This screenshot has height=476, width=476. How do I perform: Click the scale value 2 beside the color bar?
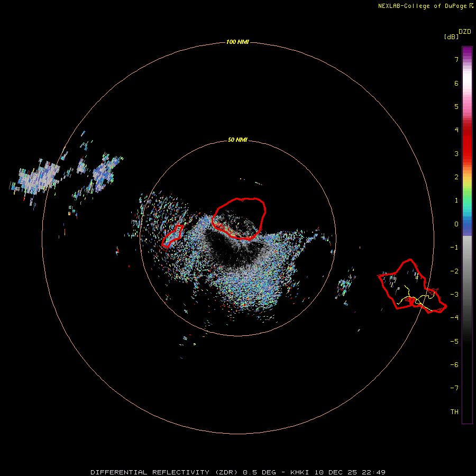pyautogui.click(x=456, y=177)
